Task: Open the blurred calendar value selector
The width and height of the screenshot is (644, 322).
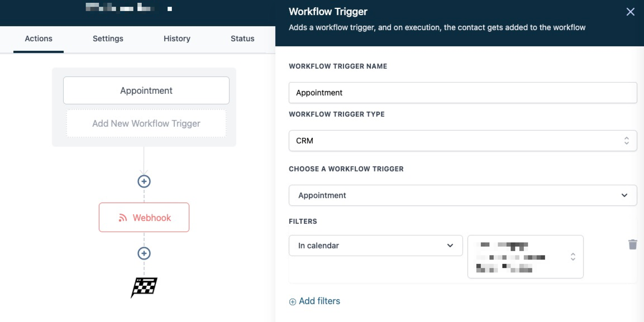Action: pos(525,257)
